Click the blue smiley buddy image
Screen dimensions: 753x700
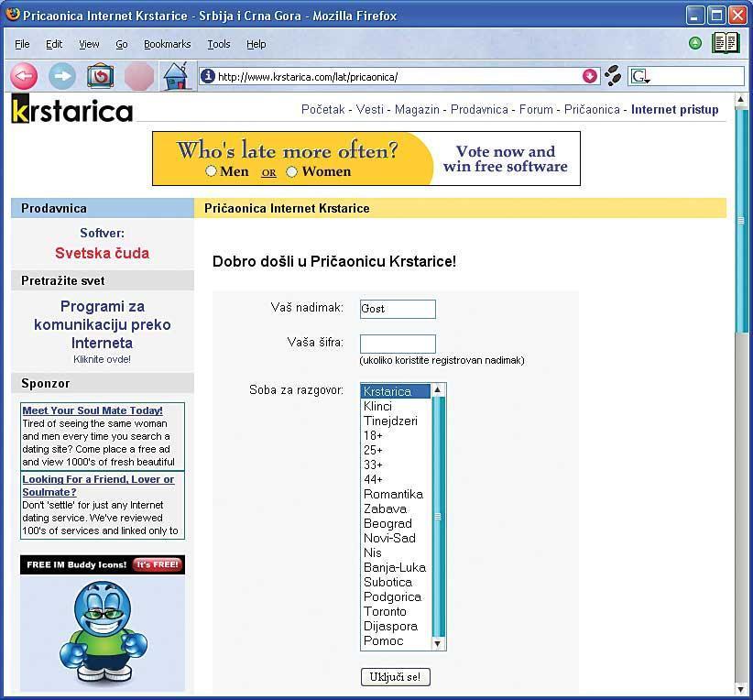tap(104, 632)
